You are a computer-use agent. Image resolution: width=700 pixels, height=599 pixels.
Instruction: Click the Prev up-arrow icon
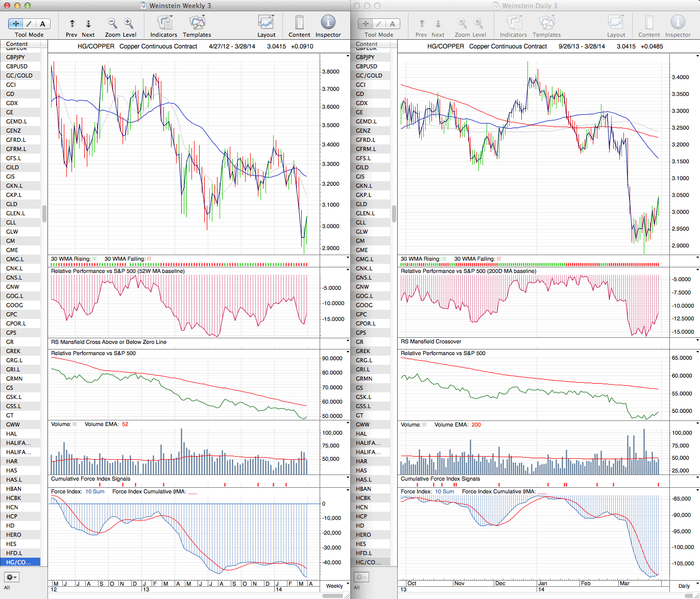[72, 23]
